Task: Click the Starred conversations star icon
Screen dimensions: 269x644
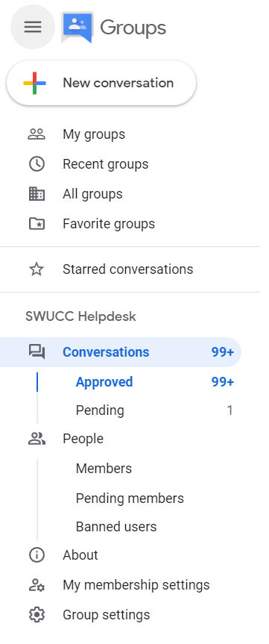Action: [37, 269]
